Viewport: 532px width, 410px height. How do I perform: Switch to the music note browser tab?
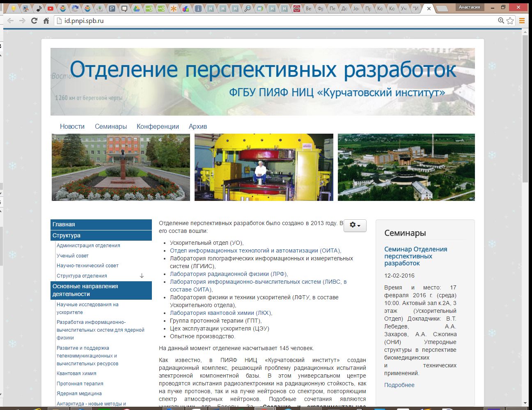point(39,8)
